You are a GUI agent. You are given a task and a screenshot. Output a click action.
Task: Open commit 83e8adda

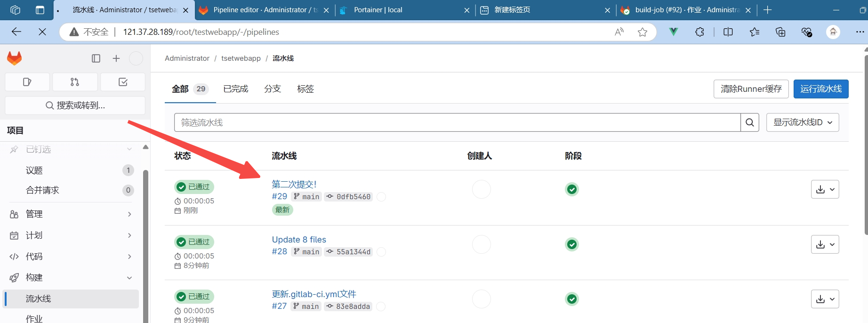tap(353, 307)
